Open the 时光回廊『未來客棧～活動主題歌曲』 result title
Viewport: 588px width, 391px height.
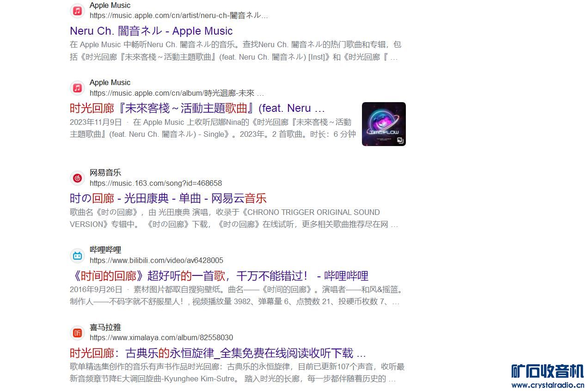click(197, 108)
